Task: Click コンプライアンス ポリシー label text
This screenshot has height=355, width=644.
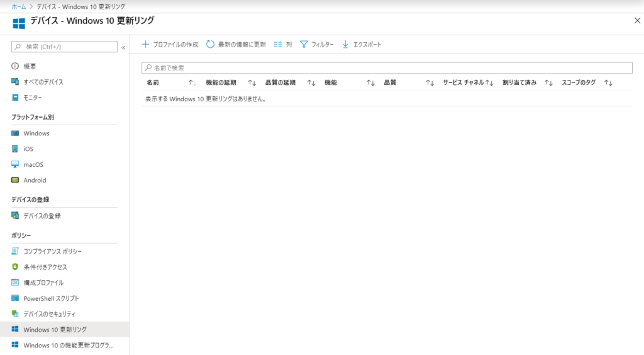Action: click(x=53, y=252)
